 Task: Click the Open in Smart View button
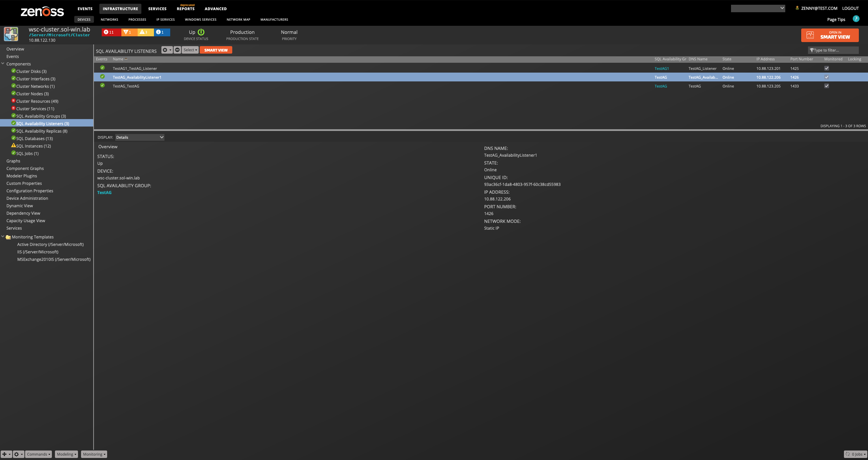pyautogui.click(x=830, y=35)
